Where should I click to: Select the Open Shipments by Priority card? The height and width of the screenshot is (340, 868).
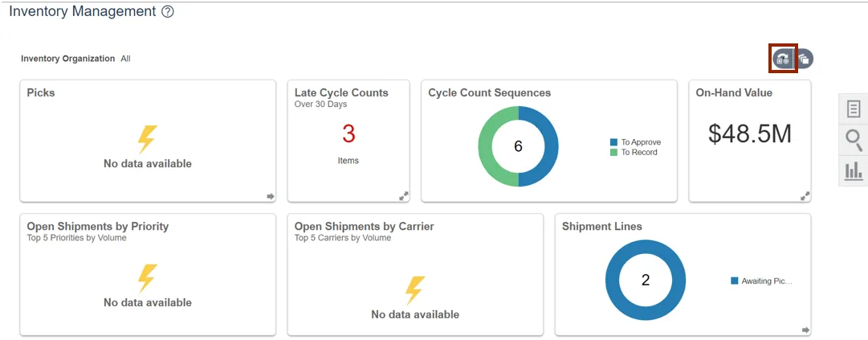pos(147,273)
